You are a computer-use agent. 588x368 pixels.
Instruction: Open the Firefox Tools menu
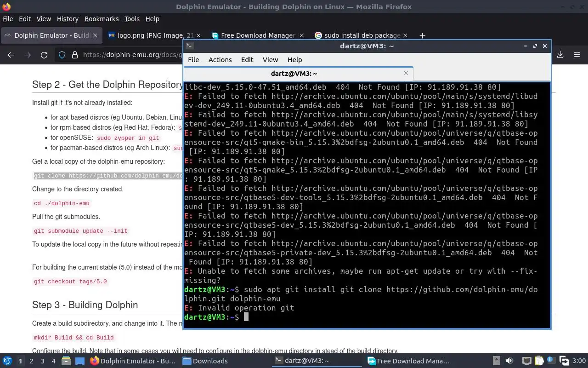132,19
